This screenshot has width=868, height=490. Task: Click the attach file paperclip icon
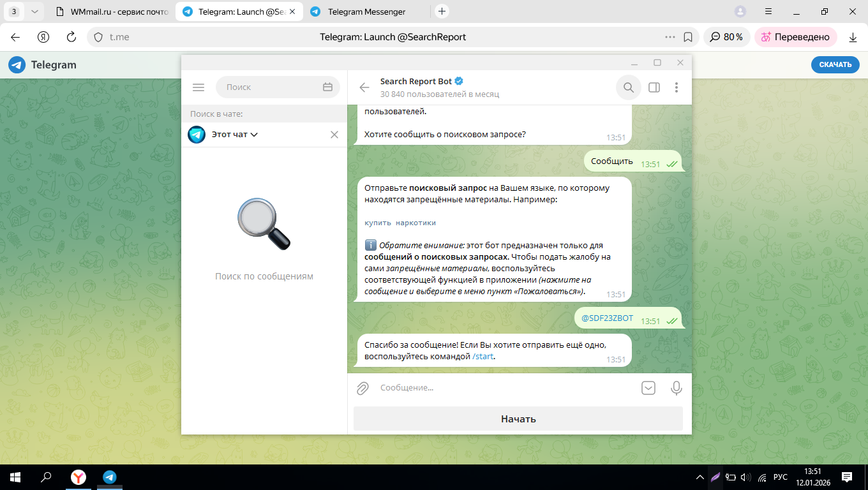click(x=363, y=388)
